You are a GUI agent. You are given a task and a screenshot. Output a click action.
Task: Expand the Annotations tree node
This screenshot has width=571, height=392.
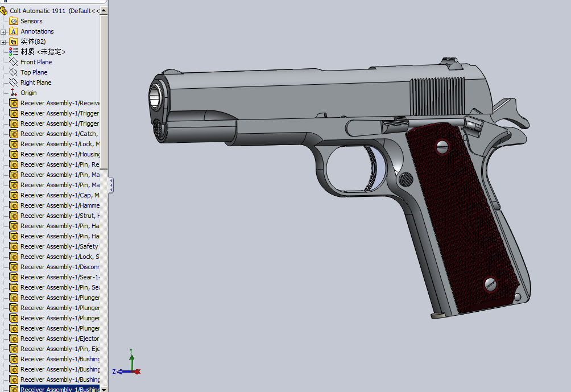tap(3, 32)
